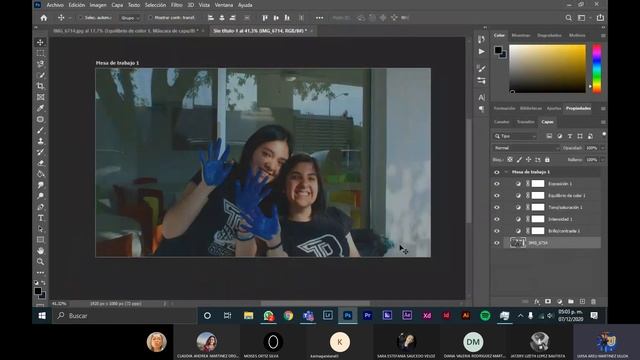The image size is (640, 360).
Task: Select the Zoom tool in the toolbox
Action: (40, 262)
